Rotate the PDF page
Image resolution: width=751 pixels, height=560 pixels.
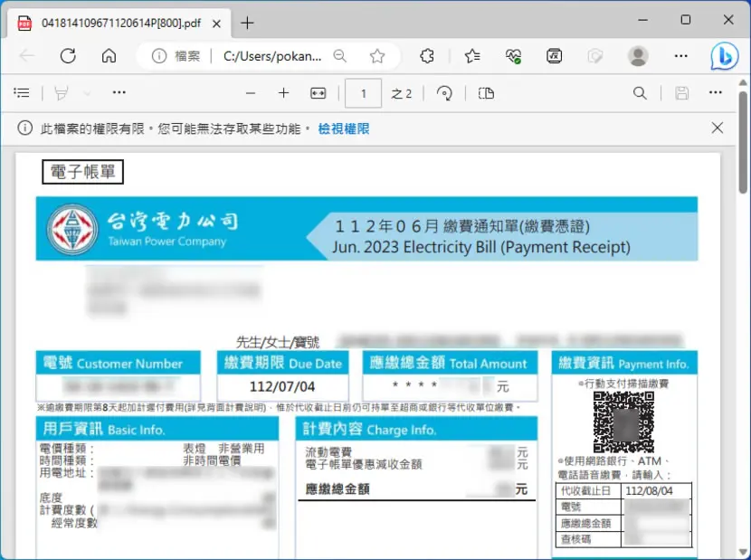point(444,93)
